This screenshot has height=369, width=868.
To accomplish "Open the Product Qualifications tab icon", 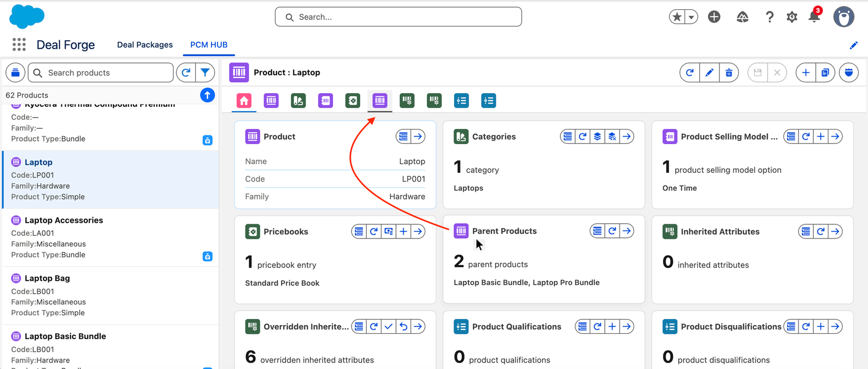I will click(x=462, y=100).
